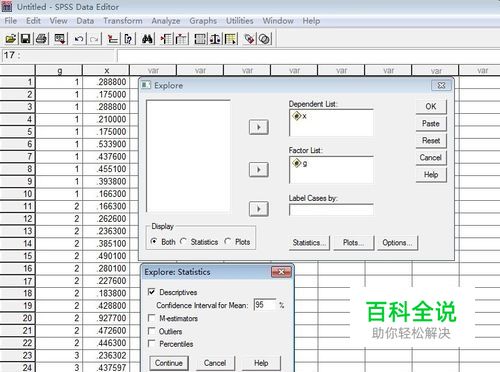Click the Weight Cases scale icon
The image size is (500, 372).
215,39
